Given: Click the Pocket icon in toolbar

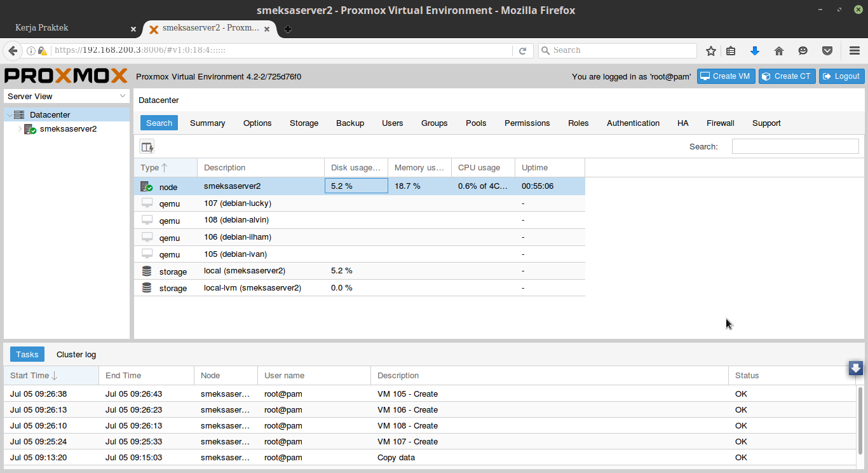Looking at the screenshot, I should point(827,51).
